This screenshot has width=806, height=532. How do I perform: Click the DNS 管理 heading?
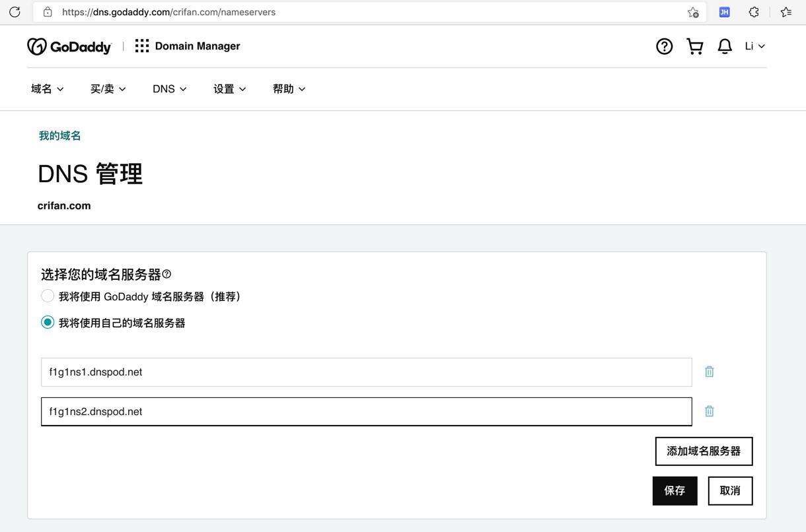90,174
